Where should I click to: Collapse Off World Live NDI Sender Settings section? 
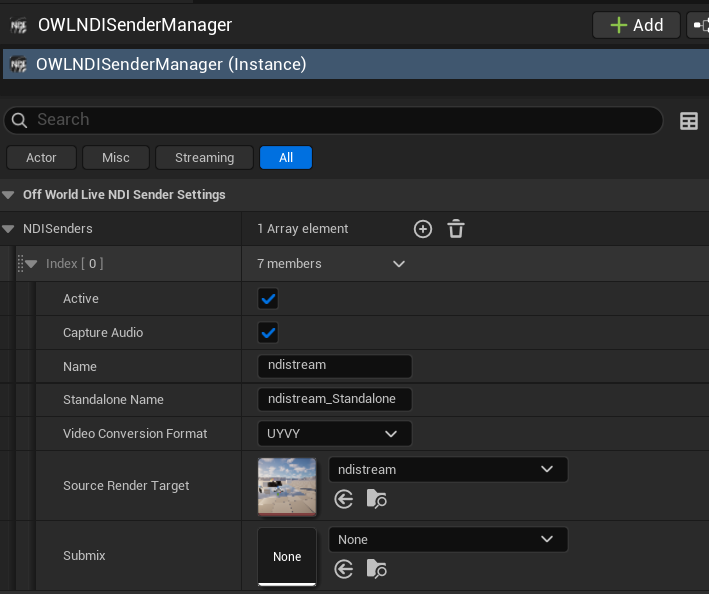pos(8,195)
